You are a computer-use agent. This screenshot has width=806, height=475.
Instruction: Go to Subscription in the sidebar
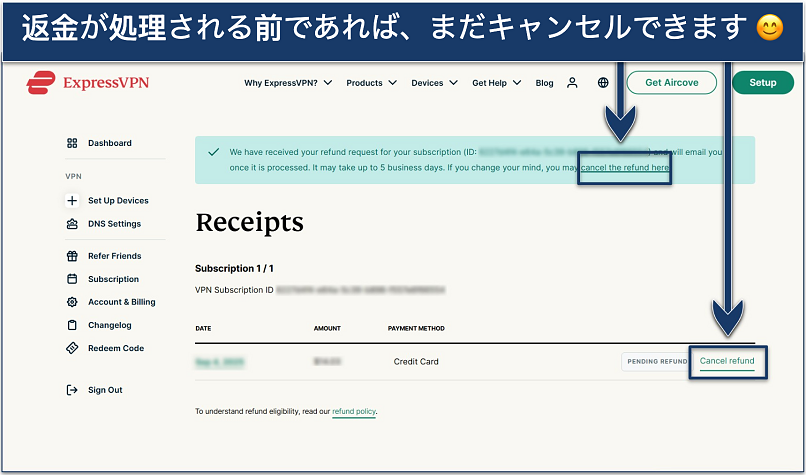pyautogui.click(x=113, y=279)
